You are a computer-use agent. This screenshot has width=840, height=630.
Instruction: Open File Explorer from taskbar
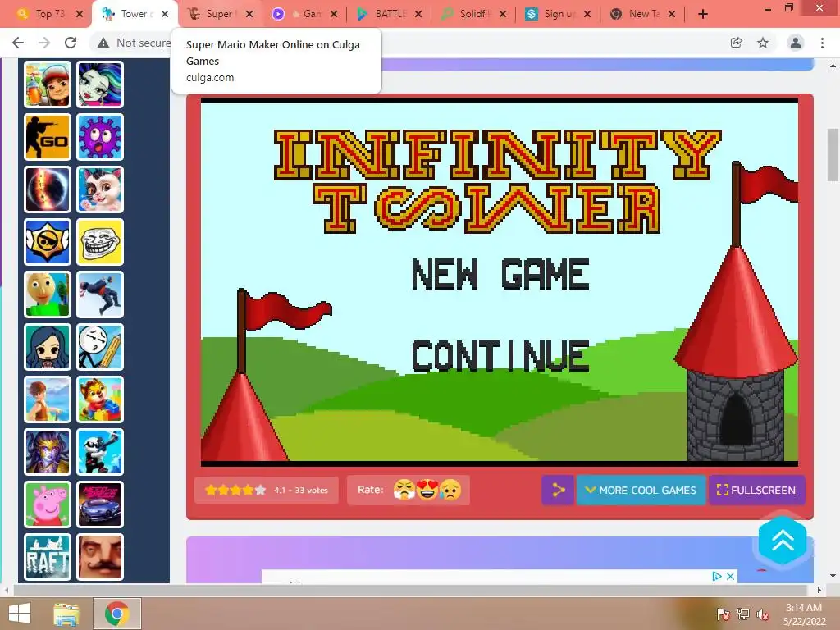point(66,614)
